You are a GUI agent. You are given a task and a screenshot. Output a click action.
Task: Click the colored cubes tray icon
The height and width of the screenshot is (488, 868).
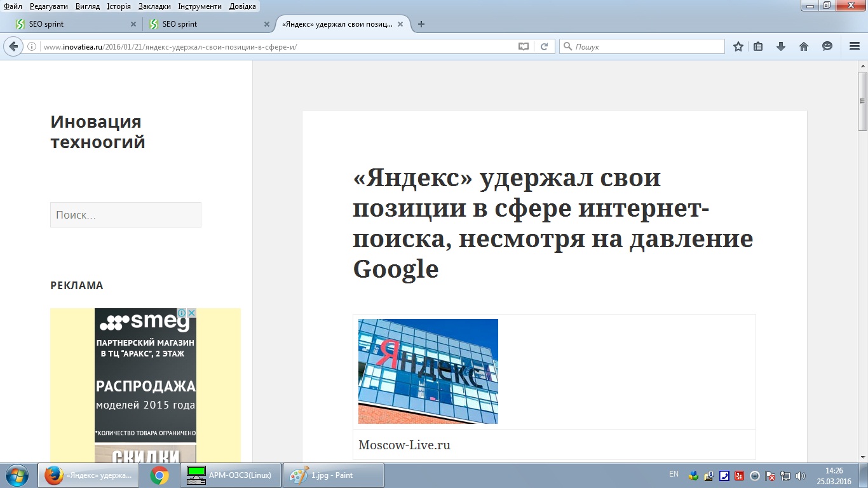coord(693,475)
